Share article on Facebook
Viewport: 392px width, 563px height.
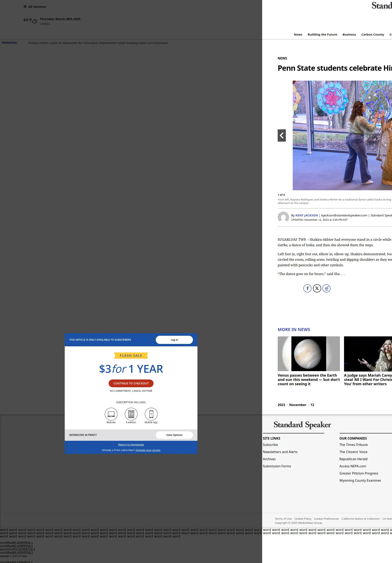(x=307, y=288)
